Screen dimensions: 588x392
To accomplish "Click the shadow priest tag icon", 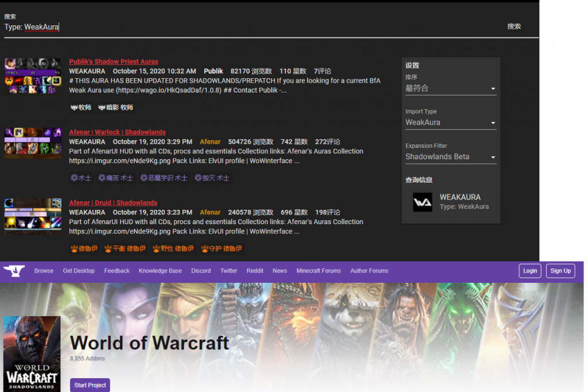I will (x=102, y=107).
